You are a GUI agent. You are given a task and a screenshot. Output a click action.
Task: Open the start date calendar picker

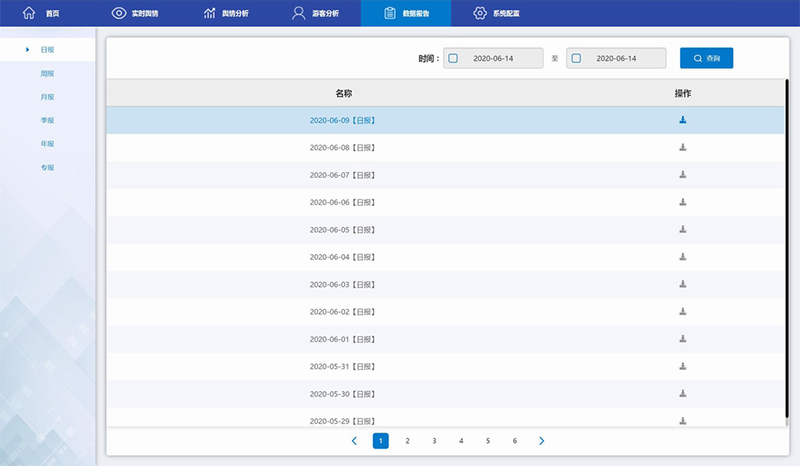(x=453, y=58)
